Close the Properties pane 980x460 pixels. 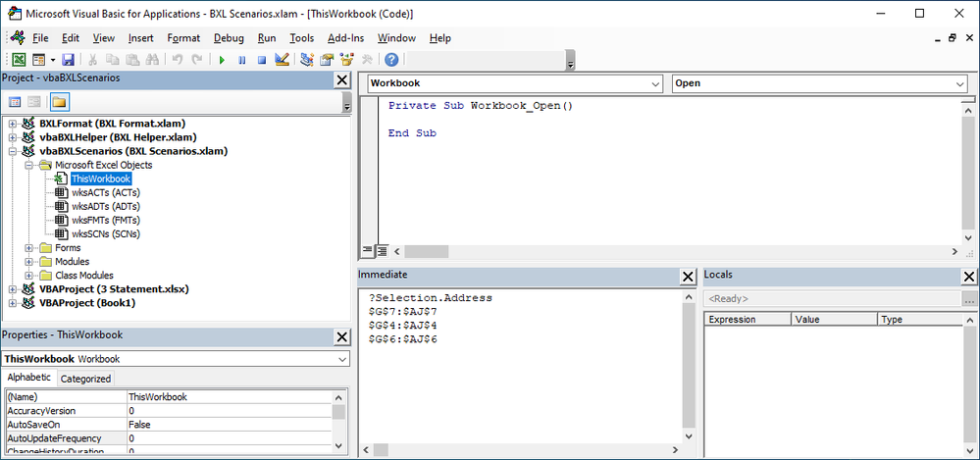pos(342,336)
